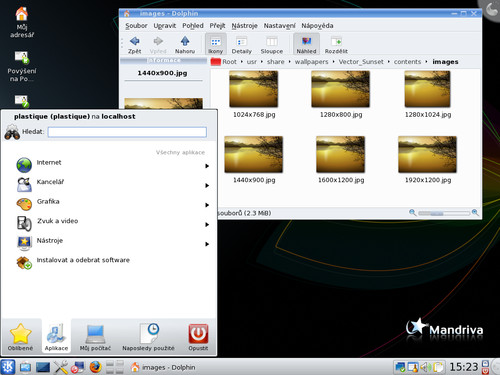Switch to Aplikace tab
500x375 pixels.
[56, 337]
